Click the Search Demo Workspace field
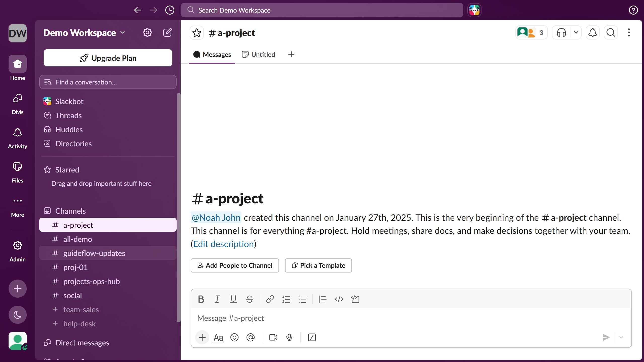644x362 pixels. point(322,10)
